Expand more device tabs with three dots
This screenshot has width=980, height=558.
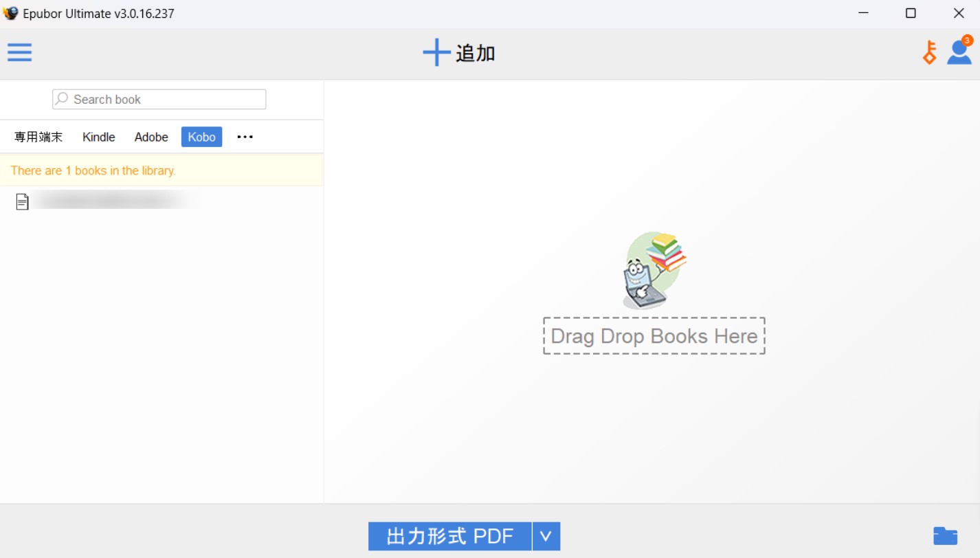[x=245, y=137]
